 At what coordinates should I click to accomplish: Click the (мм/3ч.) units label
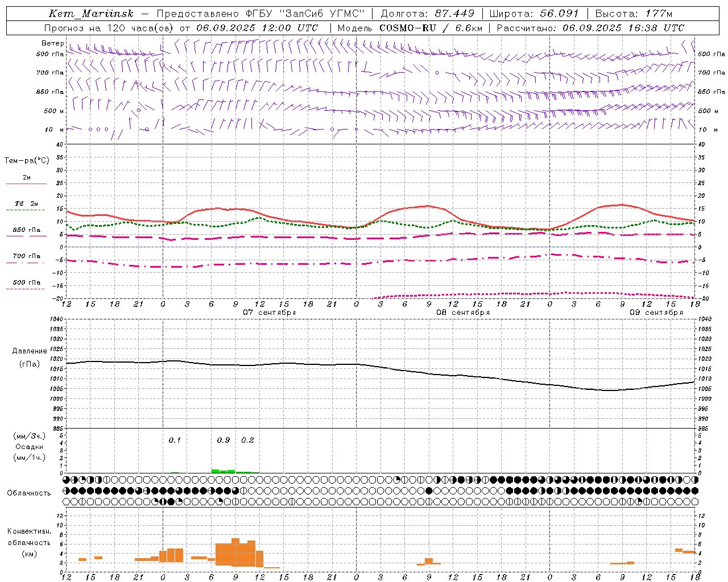(30, 436)
